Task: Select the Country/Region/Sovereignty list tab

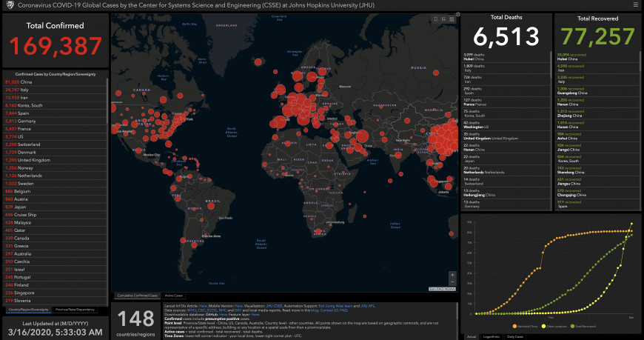Action: pyautogui.click(x=28, y=309)
